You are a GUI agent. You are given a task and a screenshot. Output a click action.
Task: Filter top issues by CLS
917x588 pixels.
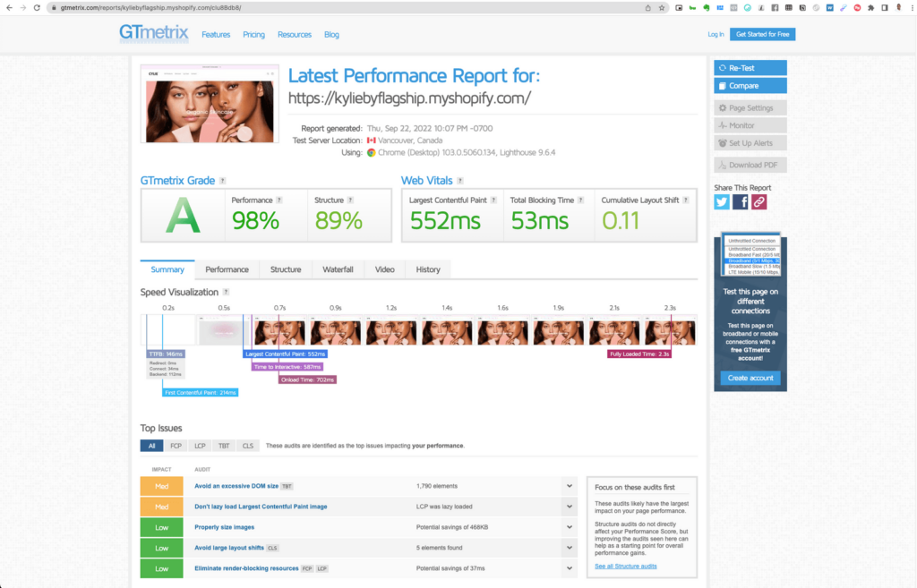pyautogui.click(x=248, y=446)
